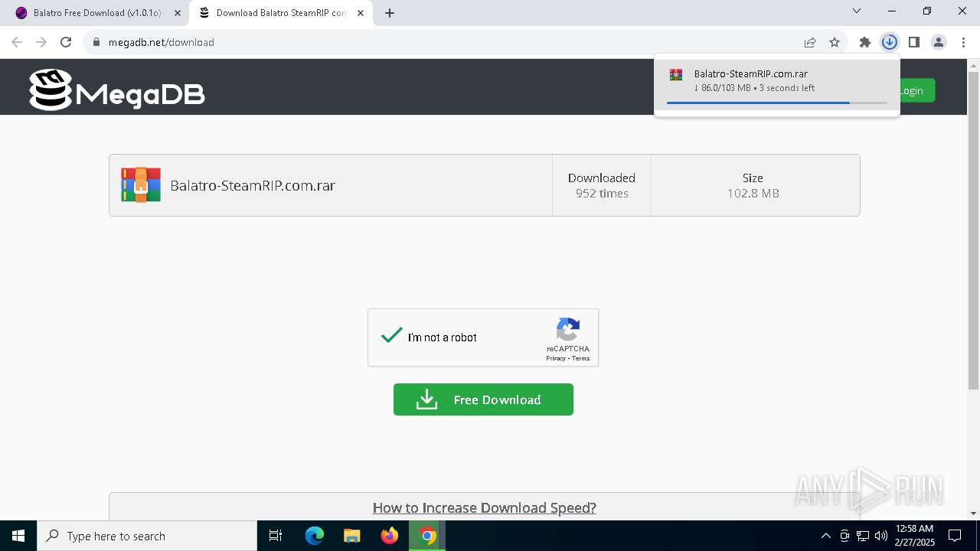Image resolution: width=980 pixels, height=551 pixels.
Task: Launch Microsoft Edge from taskbar
Action: click(x=315, y=536)
